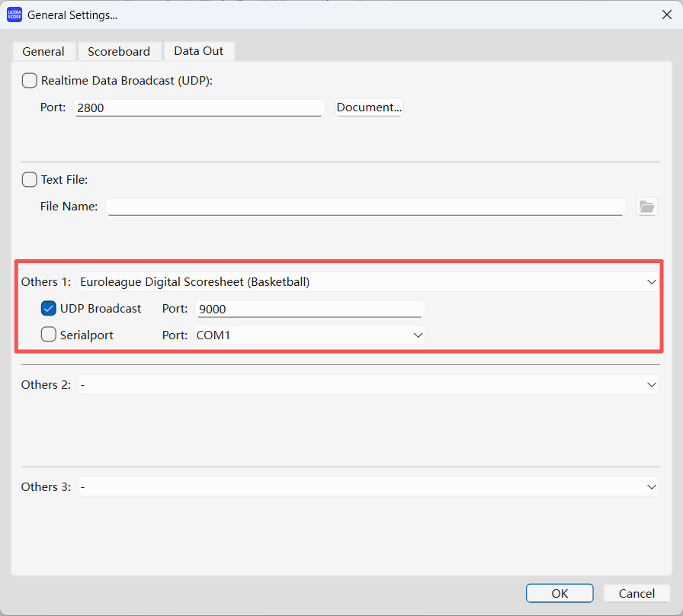The image size is (683, 616).
Task: Click the UDP Broadcast port field 9000
Action: tap(309, 309)
